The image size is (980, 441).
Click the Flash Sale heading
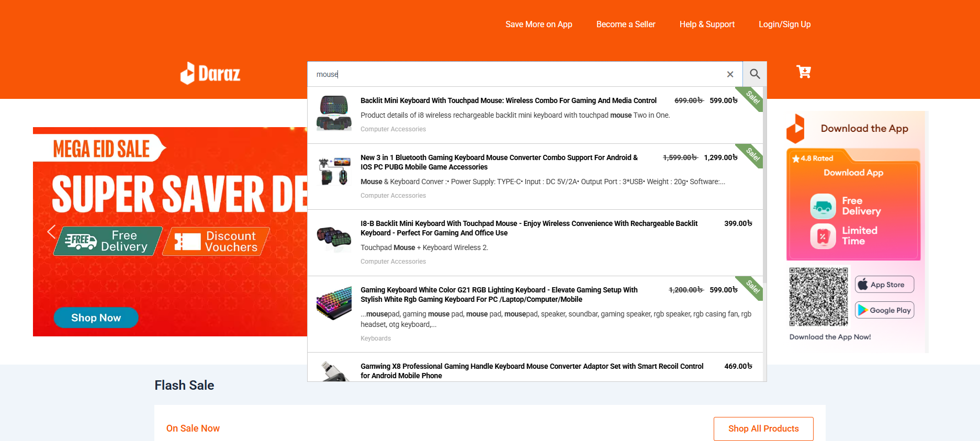tap(184, 386)
